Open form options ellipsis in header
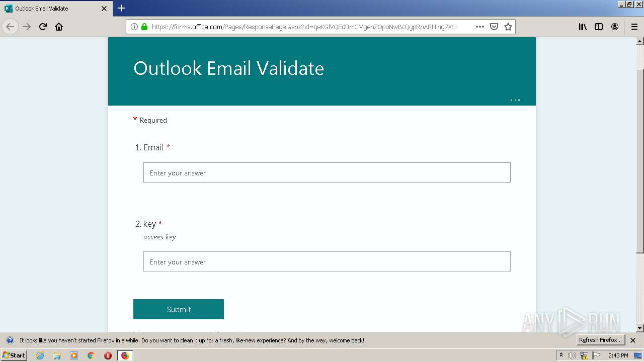Screen dimensions: 644x362 [515, 100]
